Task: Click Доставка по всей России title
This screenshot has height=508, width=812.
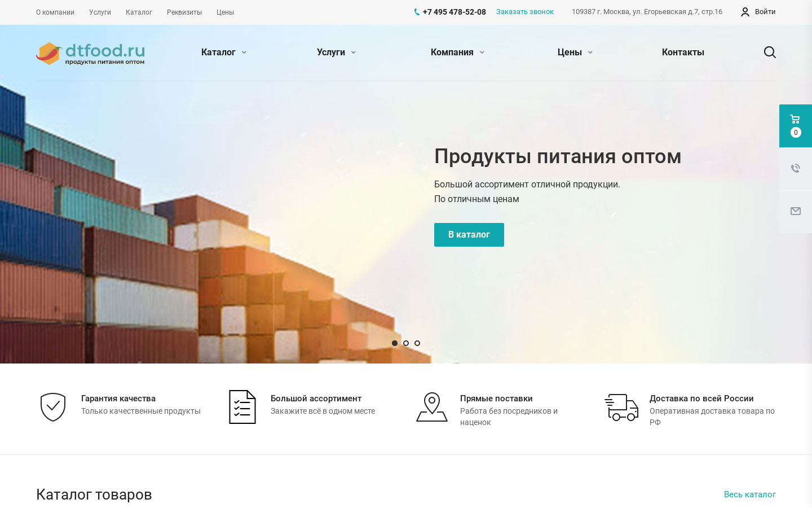Action: (x=701, y=398)
